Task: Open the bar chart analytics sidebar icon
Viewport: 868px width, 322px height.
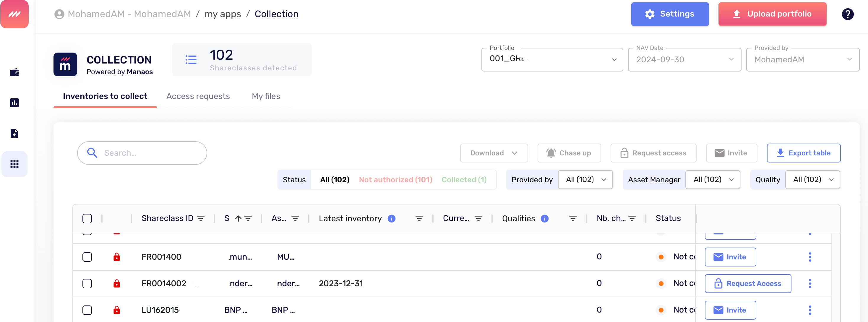Action: pyautogui.click(x=14, y=103)
